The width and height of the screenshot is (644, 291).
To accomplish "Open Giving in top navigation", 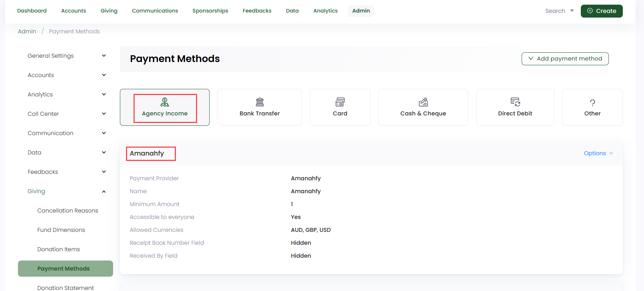I will pyautogui.click(x=109, y=11).
